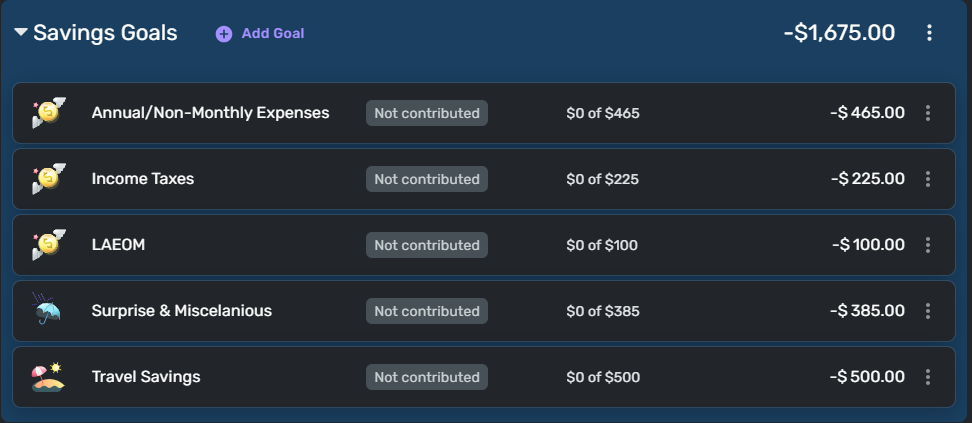Open the Income Taxes three-dot menu
The height and width of the screenshot is (423, 972).
928,179
